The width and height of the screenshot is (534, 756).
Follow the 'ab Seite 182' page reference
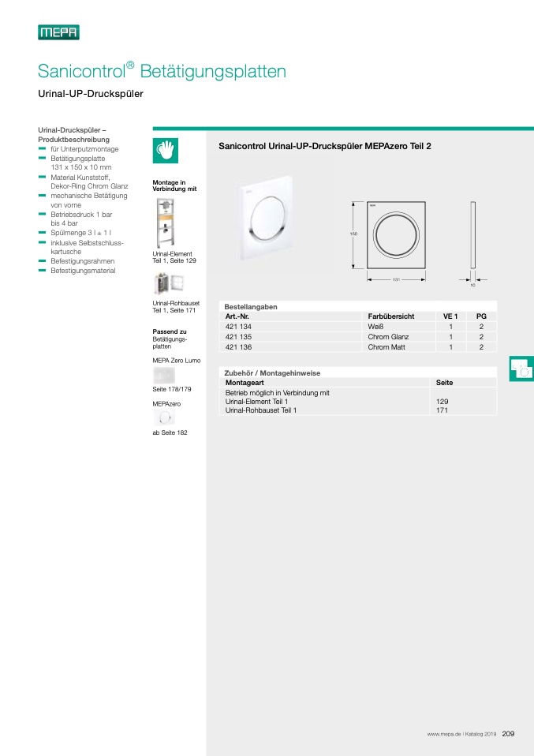click(x=170, y=432)
